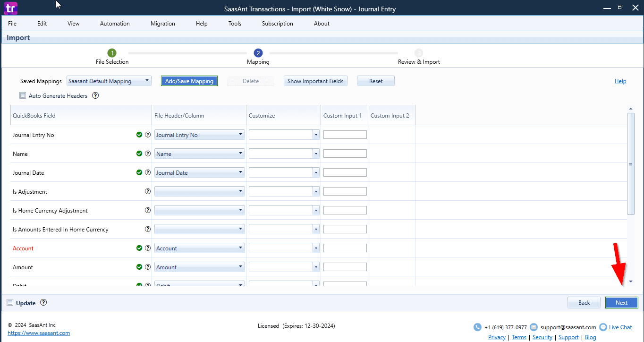
Task: Click help icon for Amount field
Action: tap(148, 267)
